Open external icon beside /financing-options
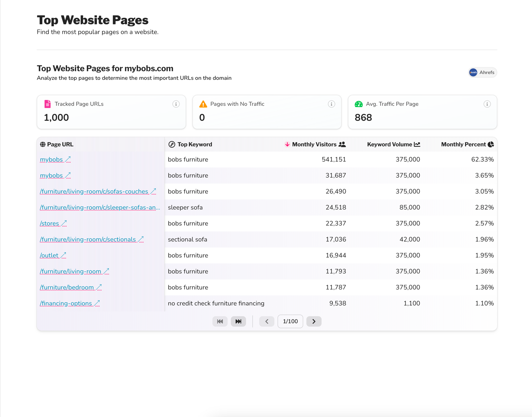 (x=97, y=303)
